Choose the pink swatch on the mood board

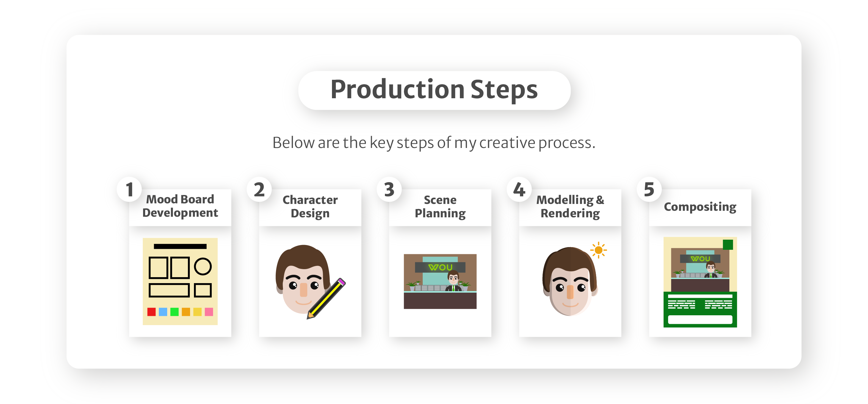pos(209,312)
